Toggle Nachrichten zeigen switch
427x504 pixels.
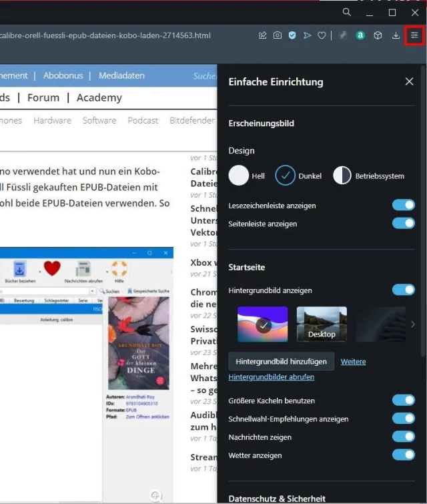(404, 437)
